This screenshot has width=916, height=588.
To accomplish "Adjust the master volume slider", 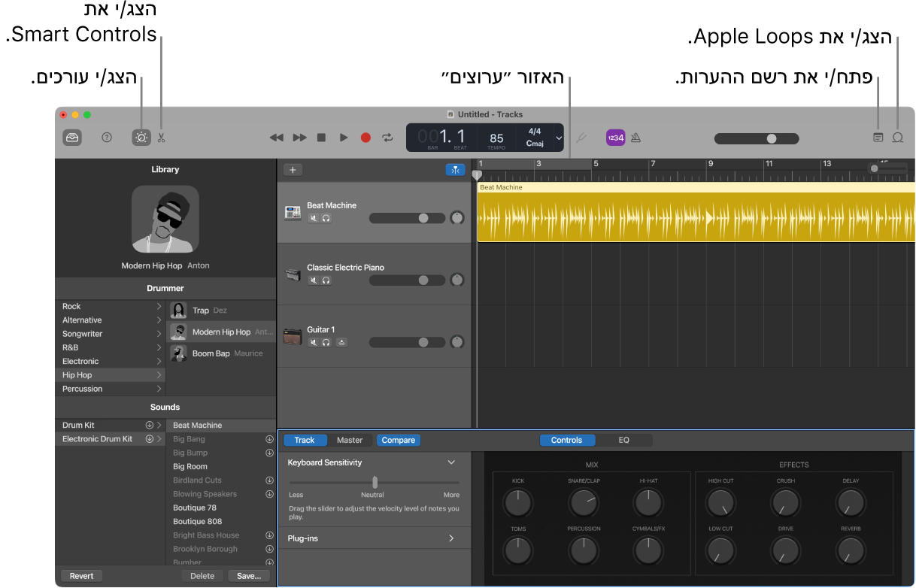I will (x=773, y=138).
